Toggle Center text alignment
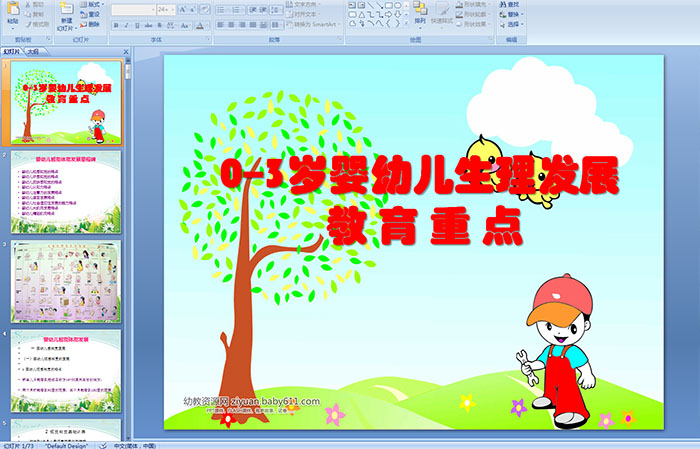The width and height of the screenshot is (700, 449). click(231, 25)
